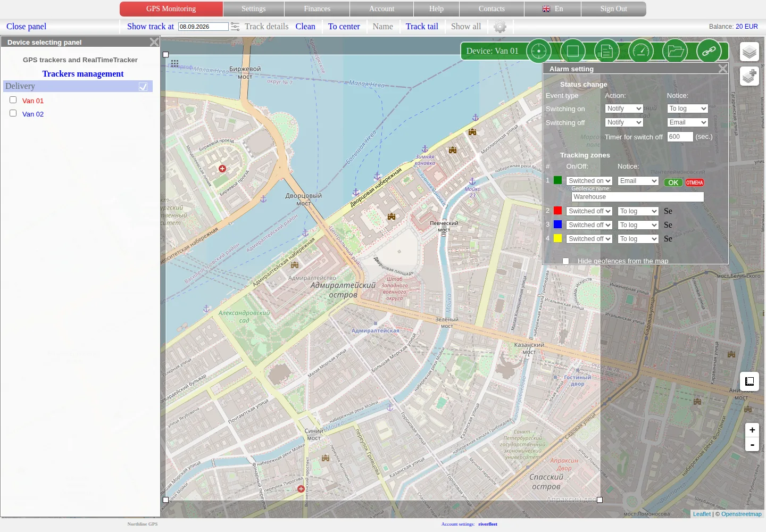Toggle the Delivery group checkmark
The width and height of the screenshot is (766, 532).
(143, 86)
